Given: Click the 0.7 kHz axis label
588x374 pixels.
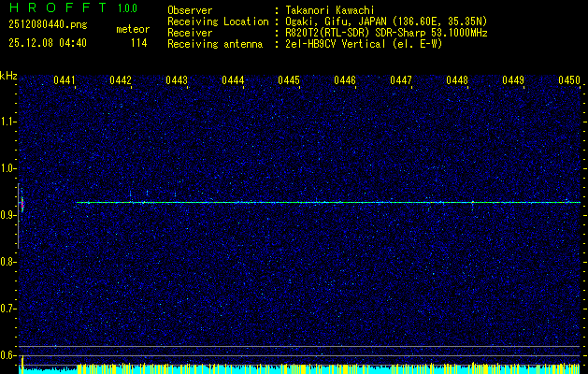Looking at the screenshot, I should click(x=7, y=309).
